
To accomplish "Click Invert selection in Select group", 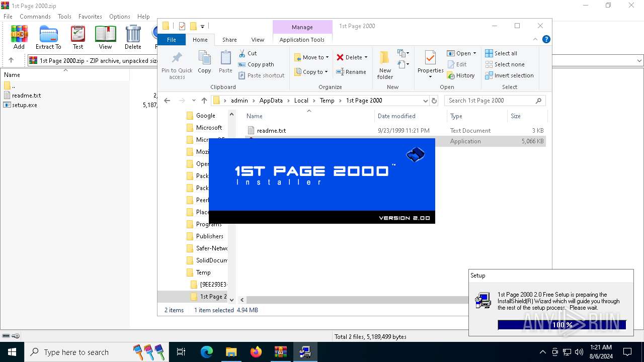I will point(509,75).
